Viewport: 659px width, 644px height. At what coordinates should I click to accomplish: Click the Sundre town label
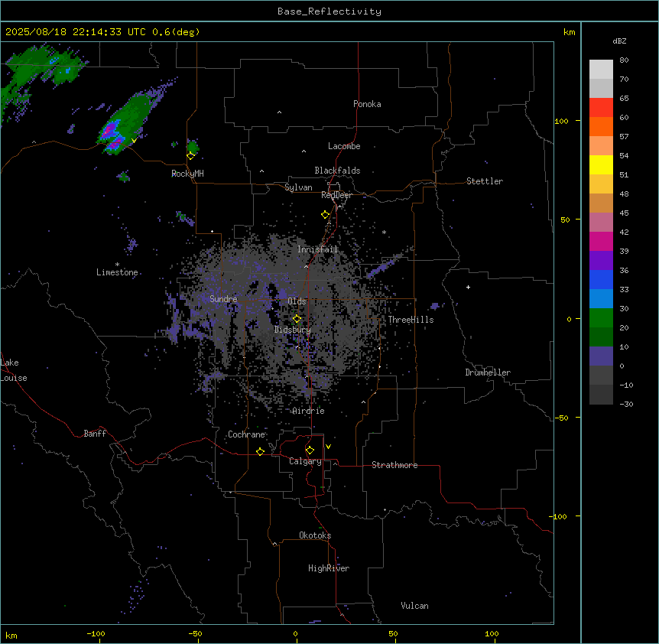pyautogui.click(x=223, y=299)
